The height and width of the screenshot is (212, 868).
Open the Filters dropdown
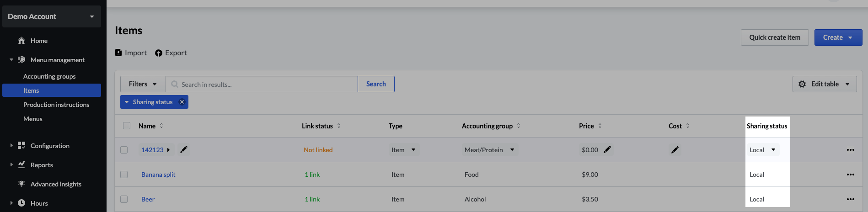coord(143,84)
